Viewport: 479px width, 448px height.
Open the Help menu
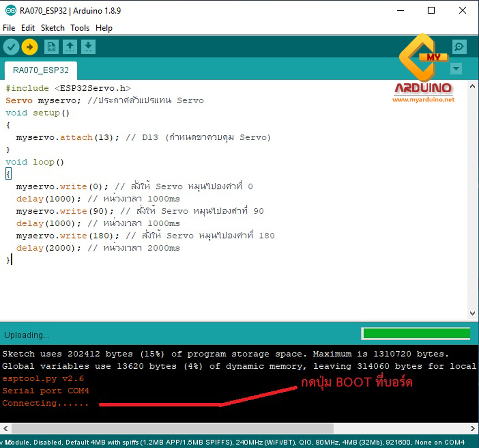coord(103,28)
